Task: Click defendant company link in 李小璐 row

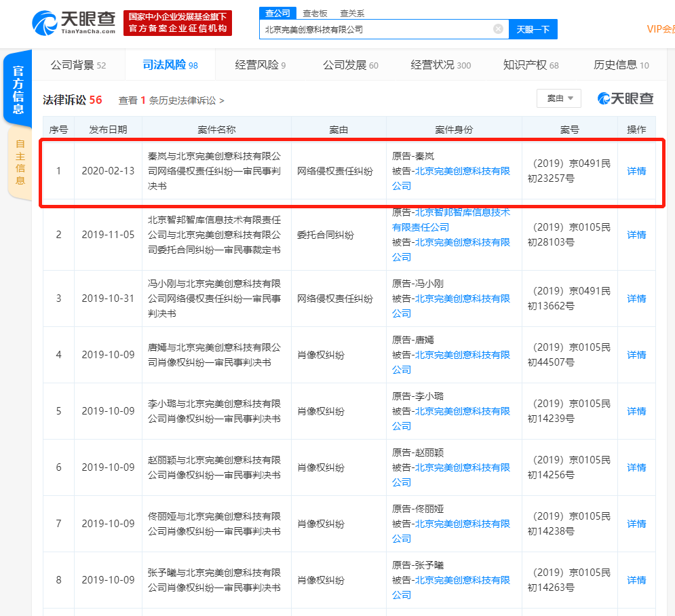Action: pyautogui.click(x=450, y=419)
